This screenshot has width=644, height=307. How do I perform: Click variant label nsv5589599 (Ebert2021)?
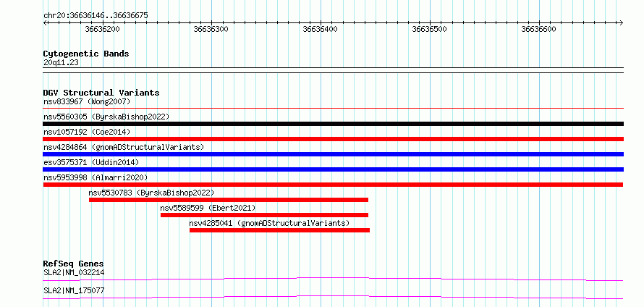(x=208, y=208)
